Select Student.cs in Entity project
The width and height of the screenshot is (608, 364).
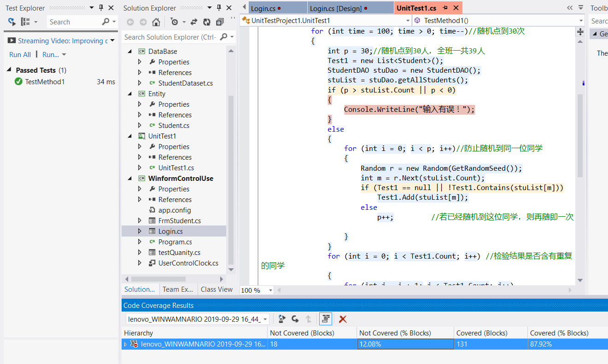click(174, 126)
